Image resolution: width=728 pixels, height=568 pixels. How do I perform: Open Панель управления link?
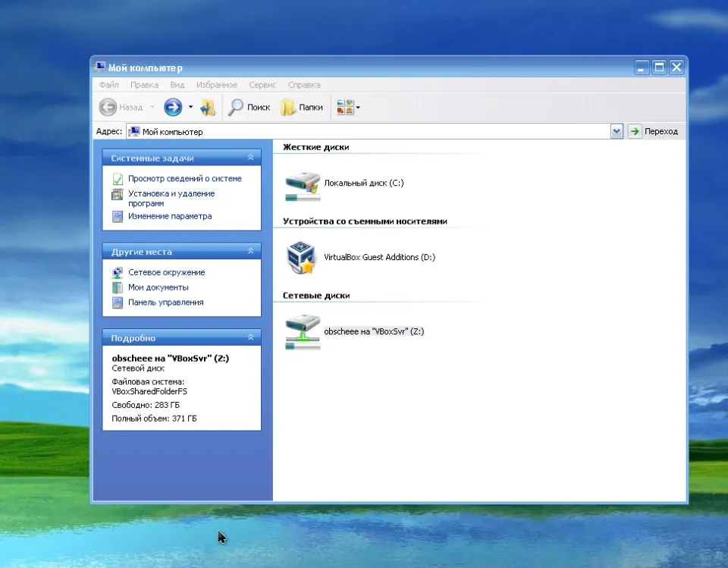[166, 302]
